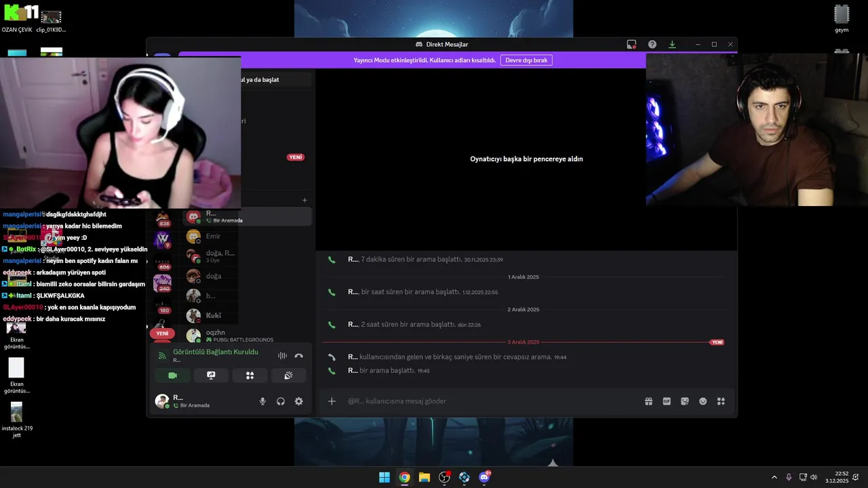The image size is (868, 488).
Task: Open the OZAN ÇEVİK desktop icon
Action: (x=17, y=19)
